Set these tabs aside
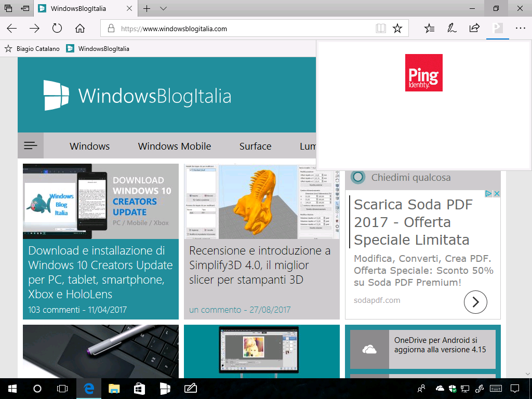Screen dimensions: 532x399 (25, 8)
